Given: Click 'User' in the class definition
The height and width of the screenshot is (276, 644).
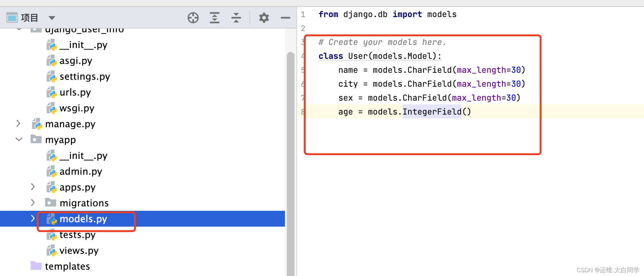Looking at the screenshot, I should click(358, 56).
